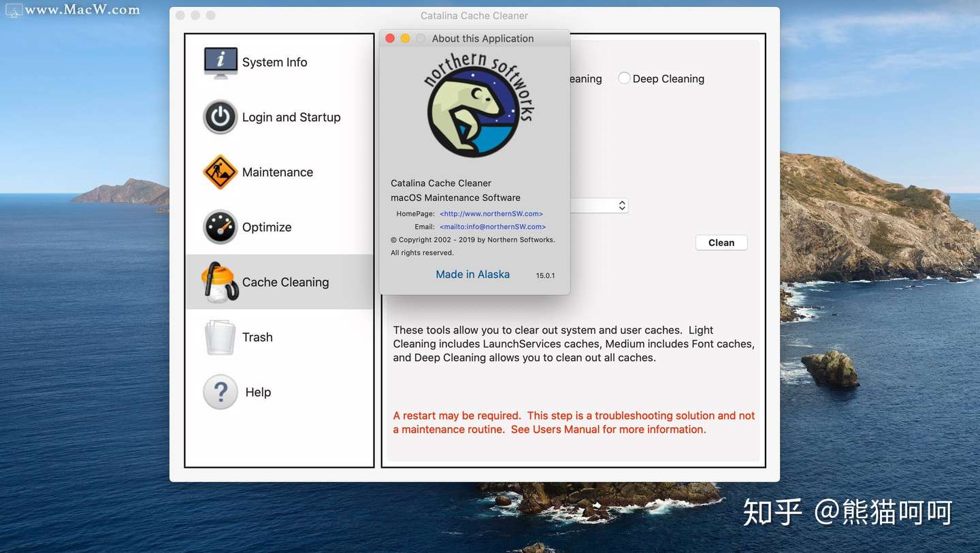Viewport: 980px width, 553px height.
Task: Select the Deep Cleaning radio button
Action: (624, 78)
